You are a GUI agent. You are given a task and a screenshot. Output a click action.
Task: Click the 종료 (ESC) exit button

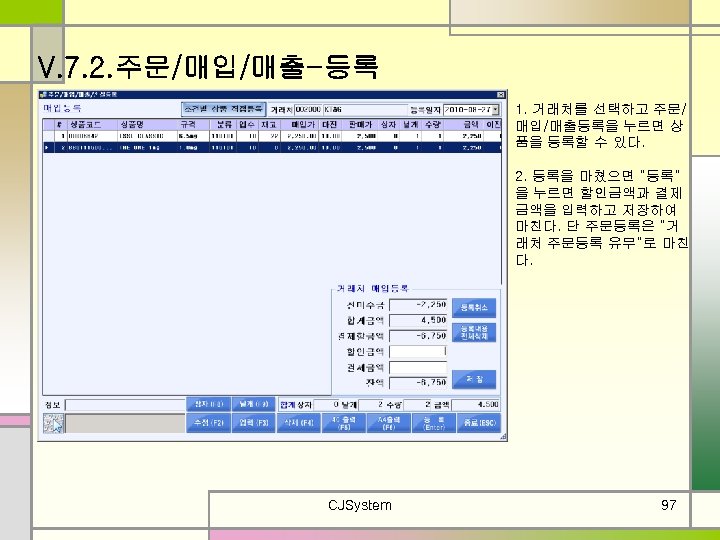(479, 423)
